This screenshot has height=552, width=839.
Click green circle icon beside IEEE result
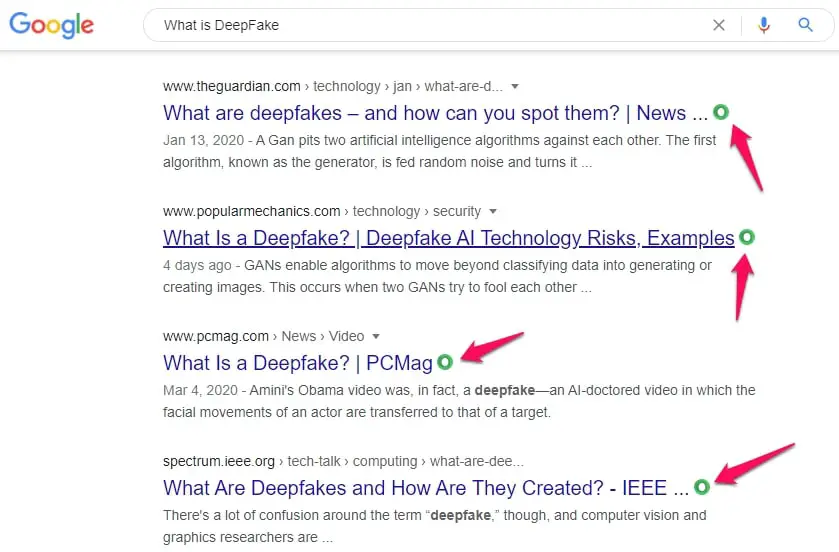[702, 487]
